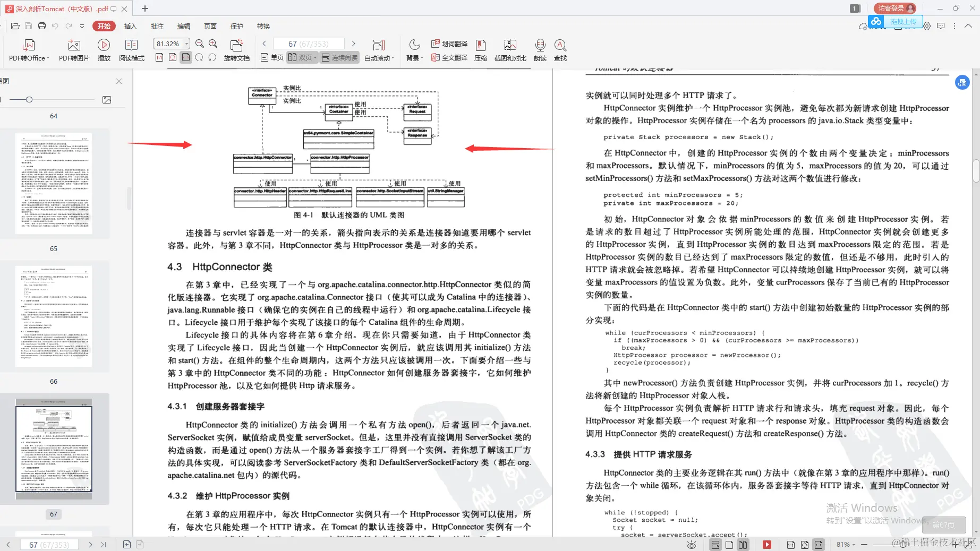
Task: Open PDF转Office conversion tool
Action: [28, 49]
